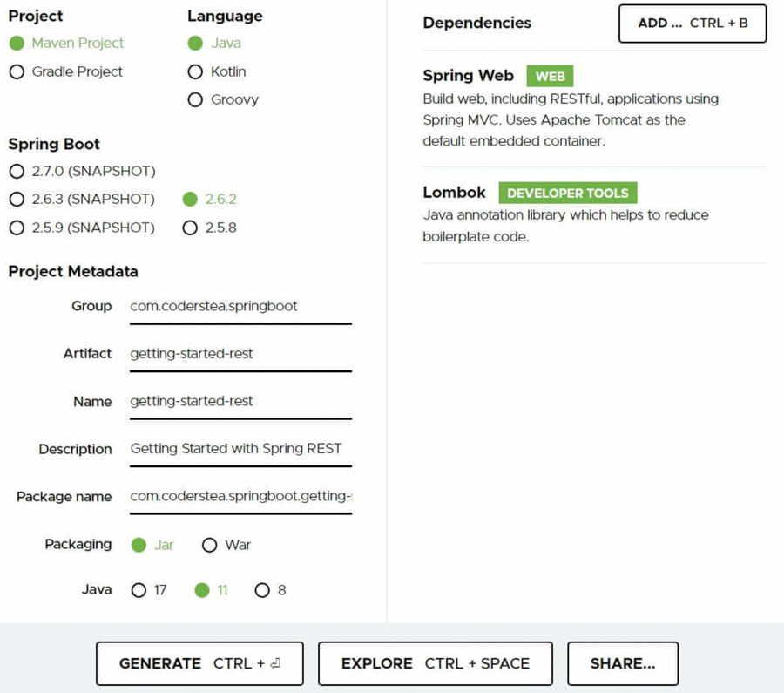Switch packaging to War

pos(209,544)
